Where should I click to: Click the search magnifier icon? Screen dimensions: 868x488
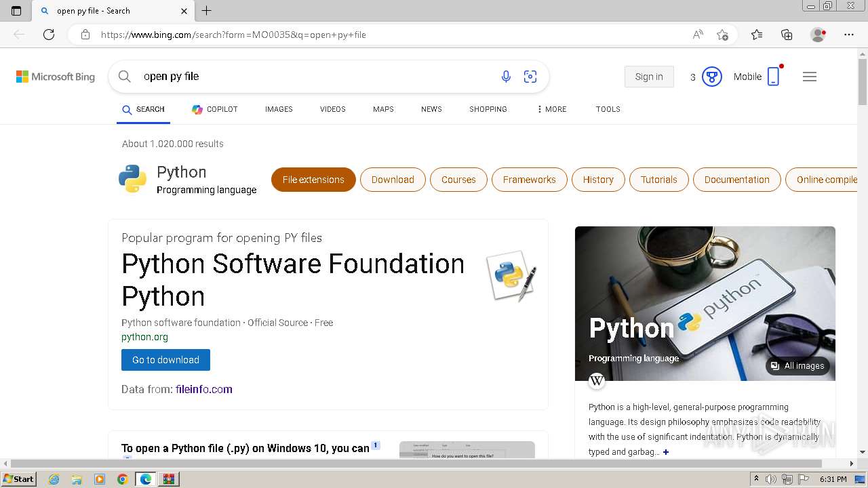tap(125, 77)
